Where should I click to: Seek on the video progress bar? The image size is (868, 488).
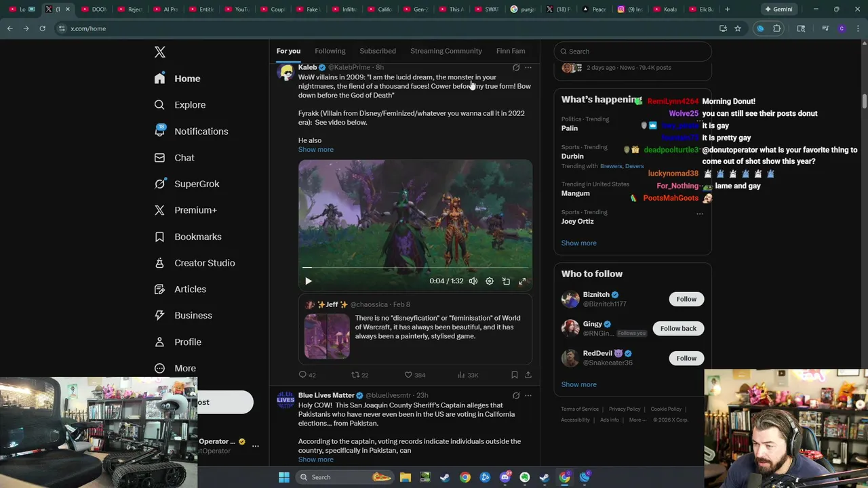click(x=415, y=268)
